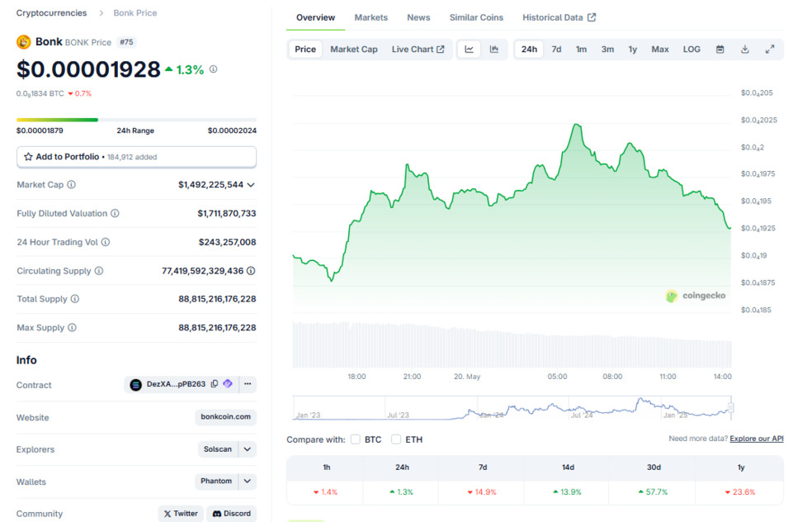Open the Overview tab

(x=315, y=17)
